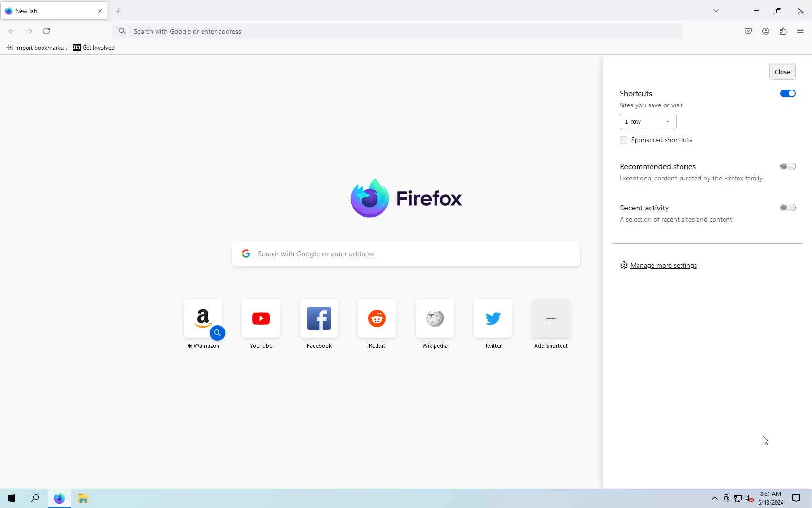Click the gear icon by Manage more settings
Viewport: 812px width, 508px height.
pos(624,265)
